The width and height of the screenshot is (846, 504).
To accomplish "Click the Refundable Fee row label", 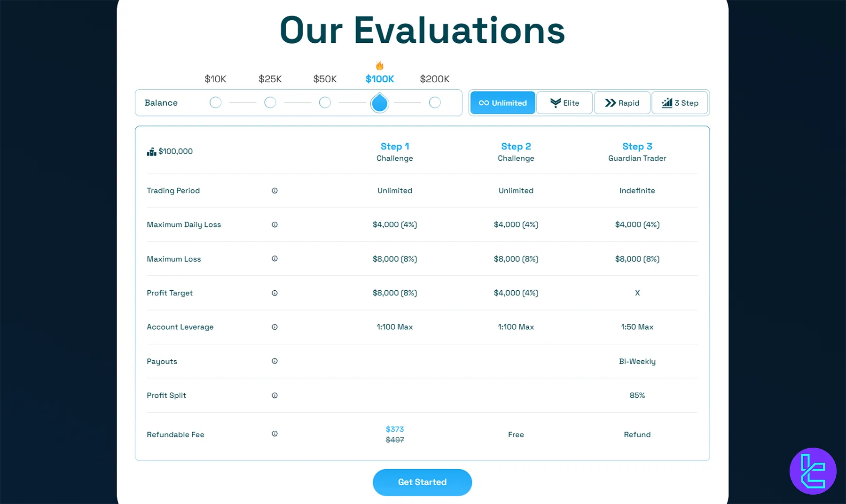I will click(175, 435).
